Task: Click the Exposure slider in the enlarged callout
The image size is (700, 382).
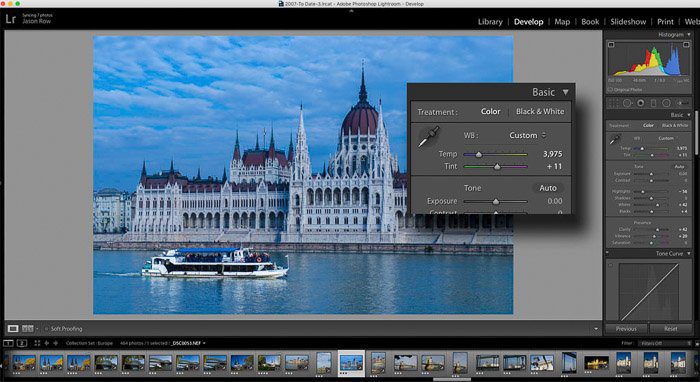Action: click(496, 201)
